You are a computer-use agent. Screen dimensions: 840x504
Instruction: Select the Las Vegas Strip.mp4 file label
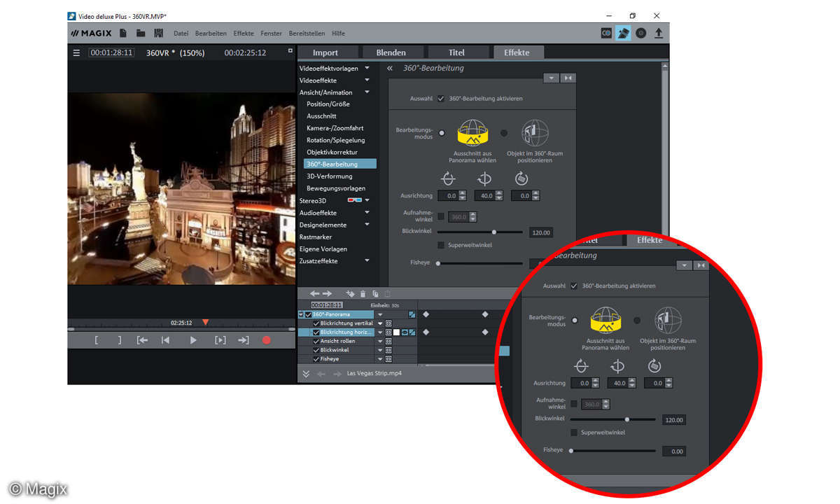[374, 374]
